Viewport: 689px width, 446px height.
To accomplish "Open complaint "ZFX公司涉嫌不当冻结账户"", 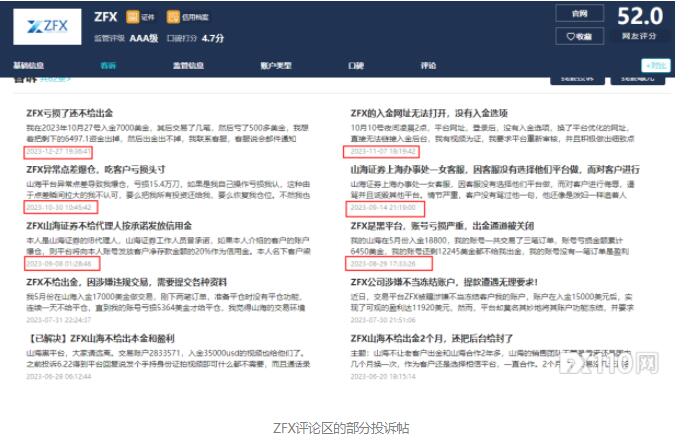I will [x=444, y=282].
